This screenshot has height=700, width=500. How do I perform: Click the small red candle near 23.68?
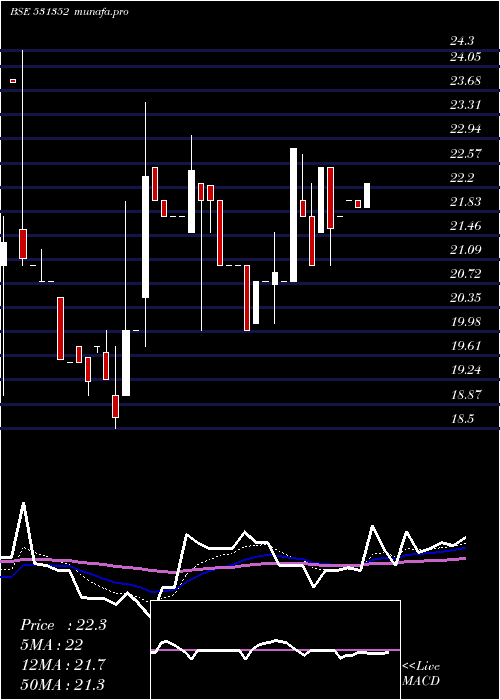[13, 81]
